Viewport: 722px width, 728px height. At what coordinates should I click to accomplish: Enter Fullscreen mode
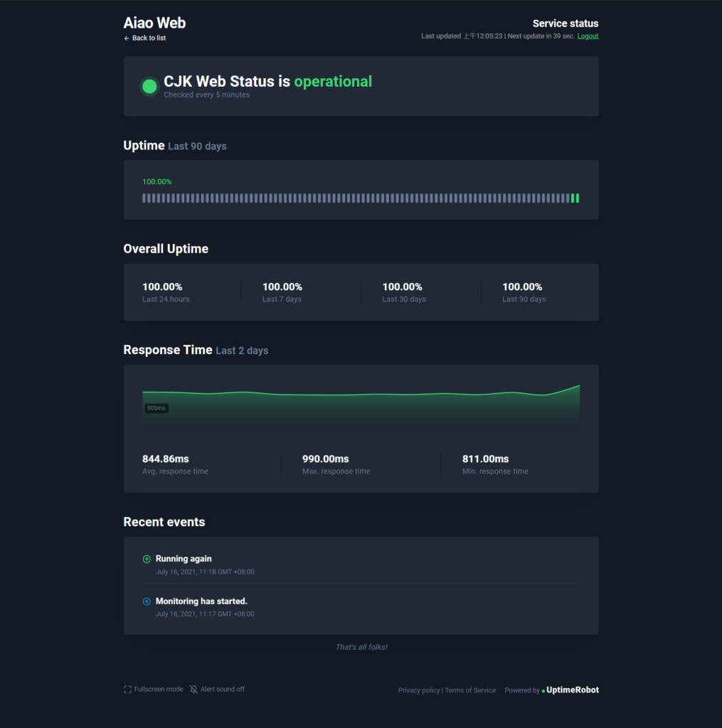pos(154,690)
